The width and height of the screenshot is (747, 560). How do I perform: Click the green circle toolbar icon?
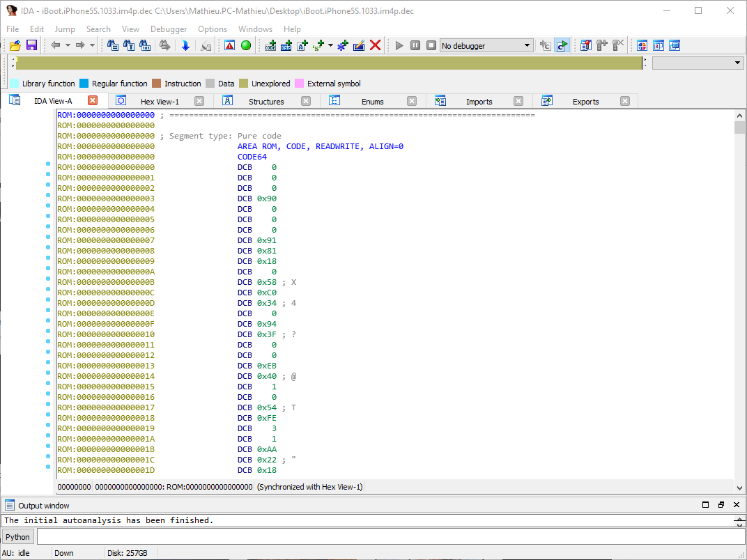point(246,45)
